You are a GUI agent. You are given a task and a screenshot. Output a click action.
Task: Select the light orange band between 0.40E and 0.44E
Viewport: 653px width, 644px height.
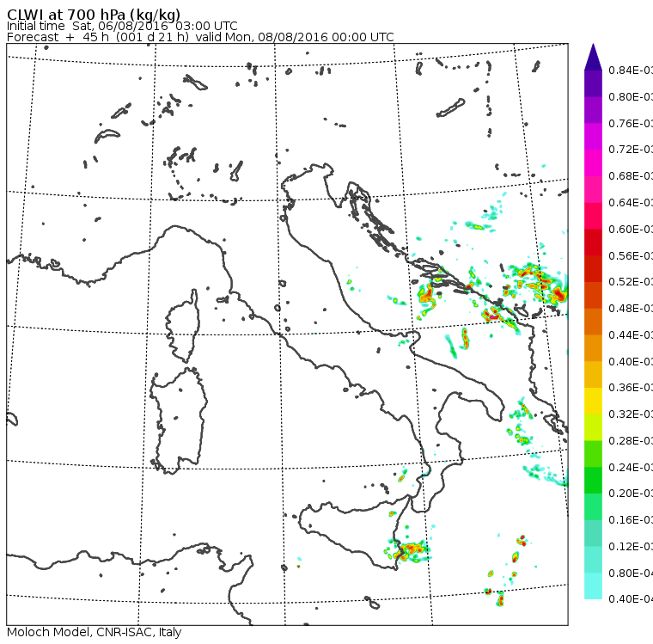[593, 348]
